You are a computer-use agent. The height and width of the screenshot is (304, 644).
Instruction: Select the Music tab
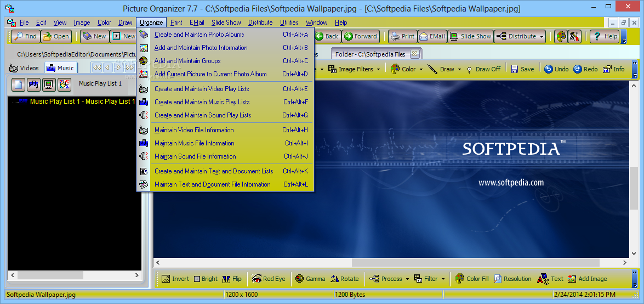pyautogui.click(x=60, y=68)
